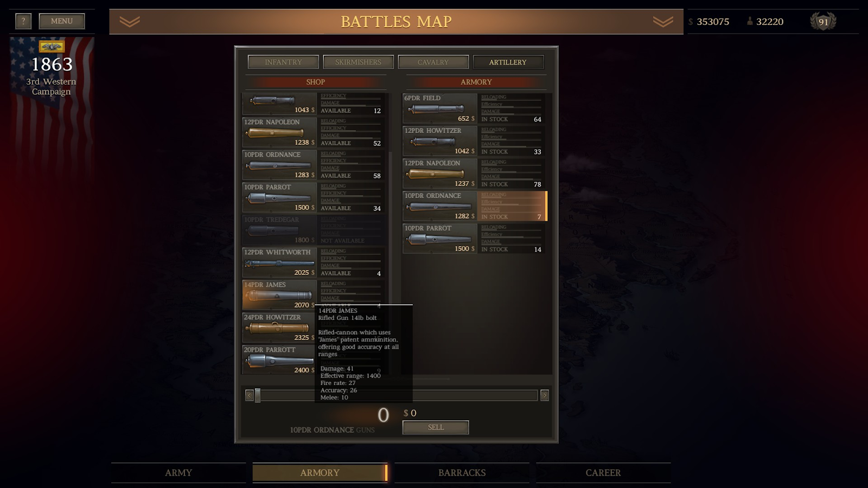868x488 pixels.
Task: Click the Sell button
Action: tap(436, 427)
